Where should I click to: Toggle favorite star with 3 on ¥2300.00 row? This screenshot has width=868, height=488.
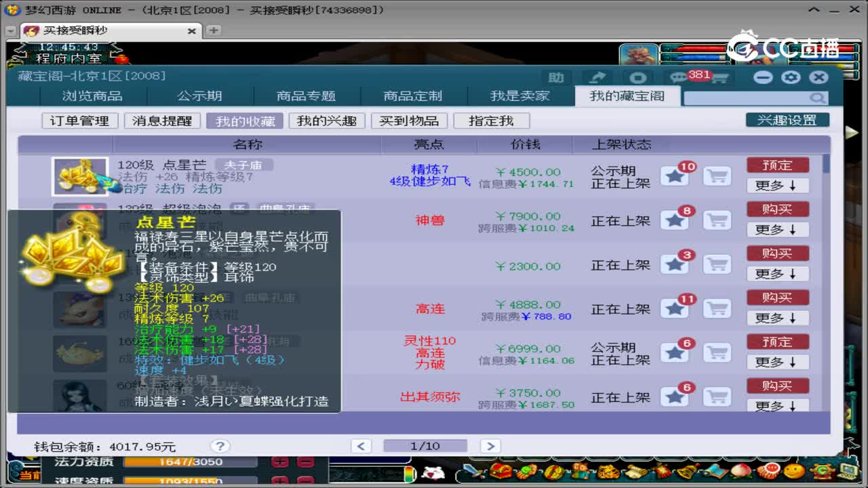pos(674,264)
